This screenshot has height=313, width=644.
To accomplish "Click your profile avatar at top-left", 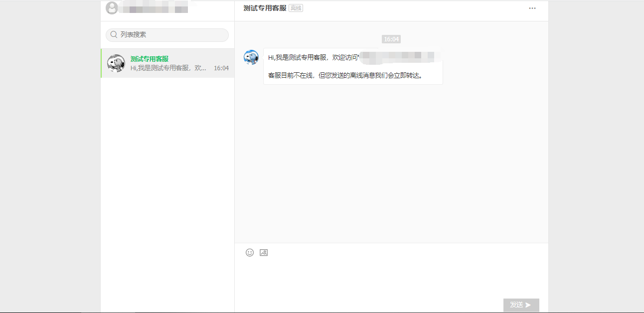I will (x=112, y=8).
